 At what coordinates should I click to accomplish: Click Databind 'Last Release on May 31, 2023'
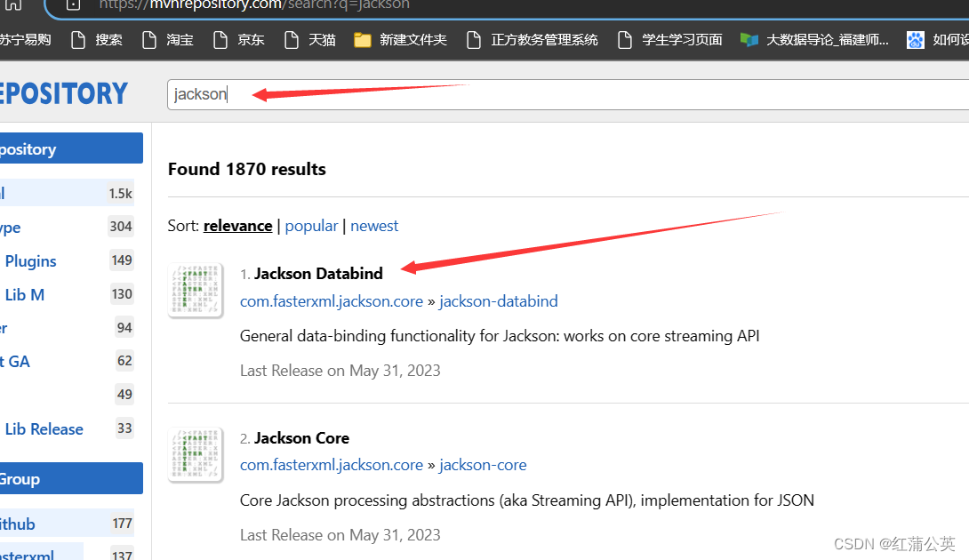[340, 371]
